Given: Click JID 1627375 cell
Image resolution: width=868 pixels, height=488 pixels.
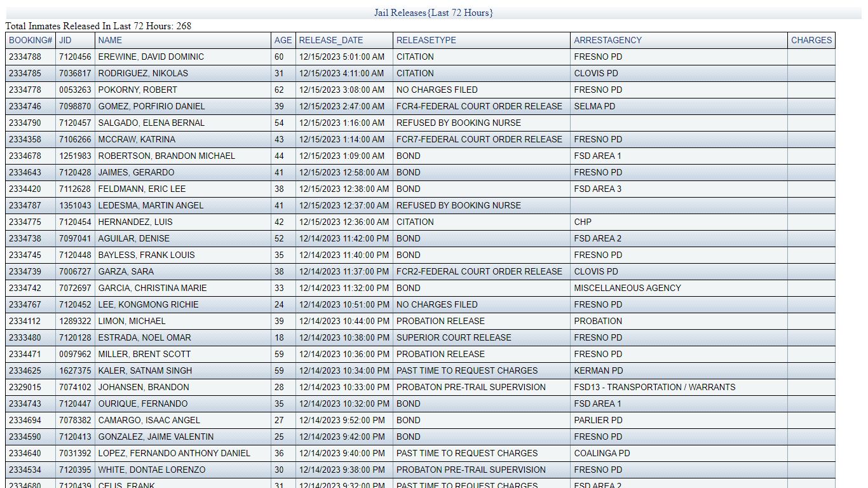Looking at the screenshot, I should 75,370.
